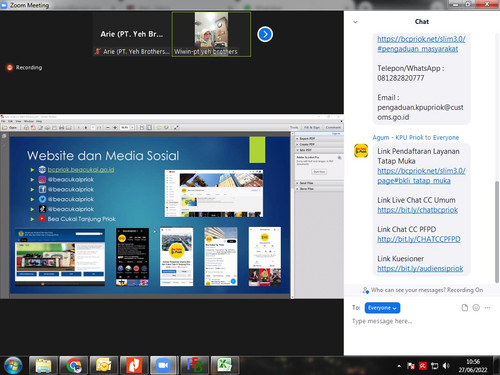Expand the Export PDF section
The image size is (500, 375).
319,138
